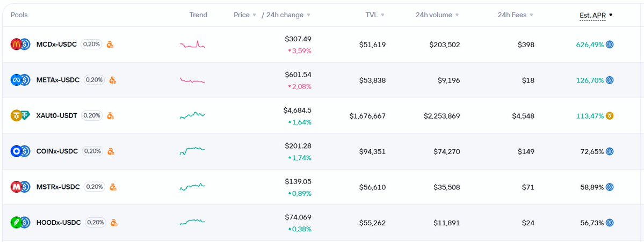Click the METAx-USDC token pair icon
Screen dimensions: 644x242
tap(20, 80)
